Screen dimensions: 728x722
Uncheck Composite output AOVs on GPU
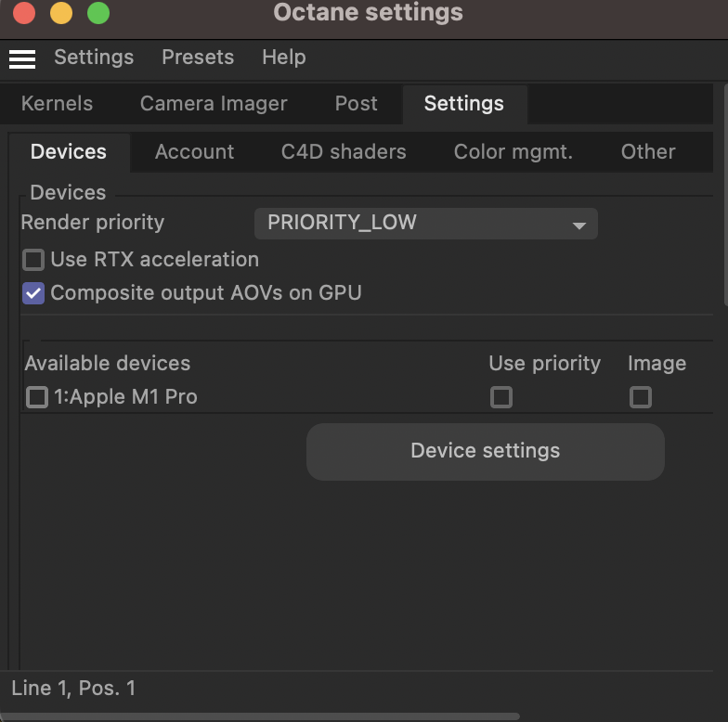(x=33, y=293)
